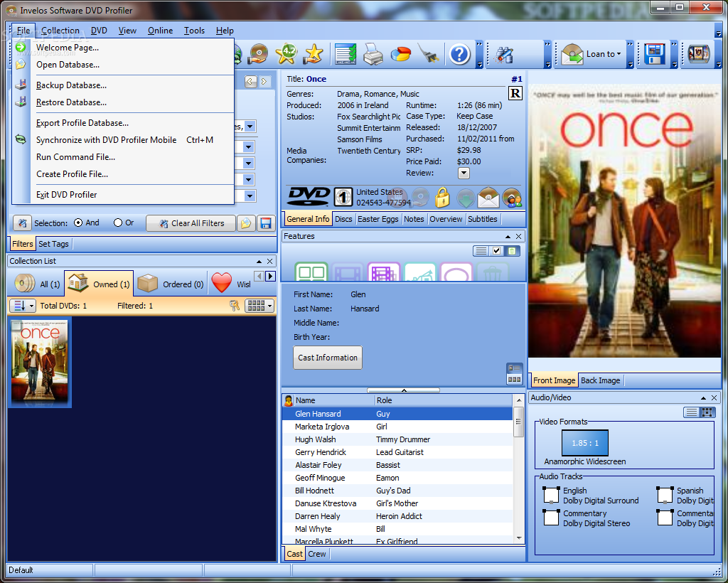Click the envelope with disc icon

pyautogui.click(x=488, y=198)
